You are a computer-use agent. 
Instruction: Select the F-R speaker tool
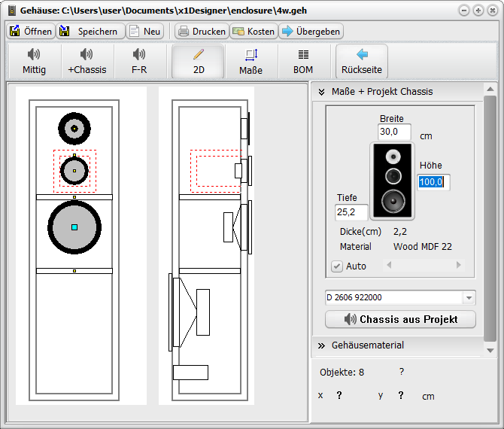tap(139, 62)
